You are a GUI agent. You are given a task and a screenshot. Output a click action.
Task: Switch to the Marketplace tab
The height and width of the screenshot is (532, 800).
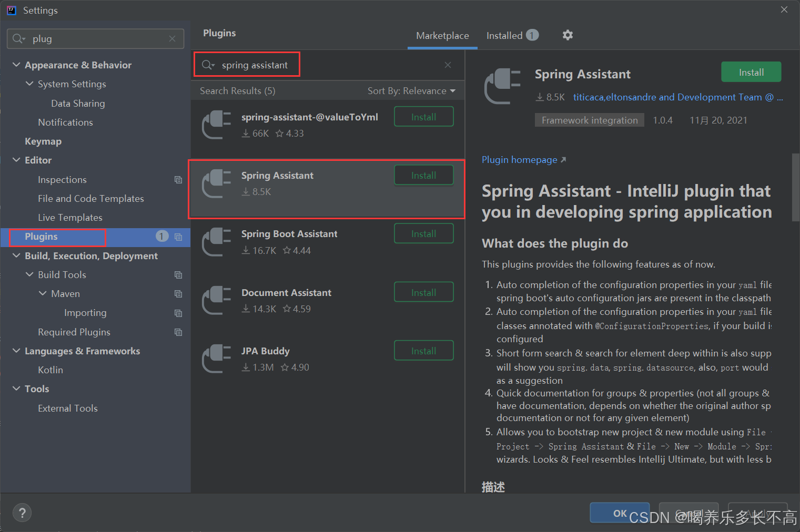point(442,36)
